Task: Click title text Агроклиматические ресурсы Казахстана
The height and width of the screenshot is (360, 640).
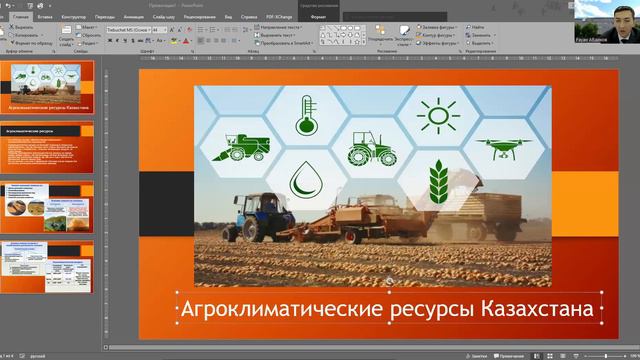Action: pos(387,309)
